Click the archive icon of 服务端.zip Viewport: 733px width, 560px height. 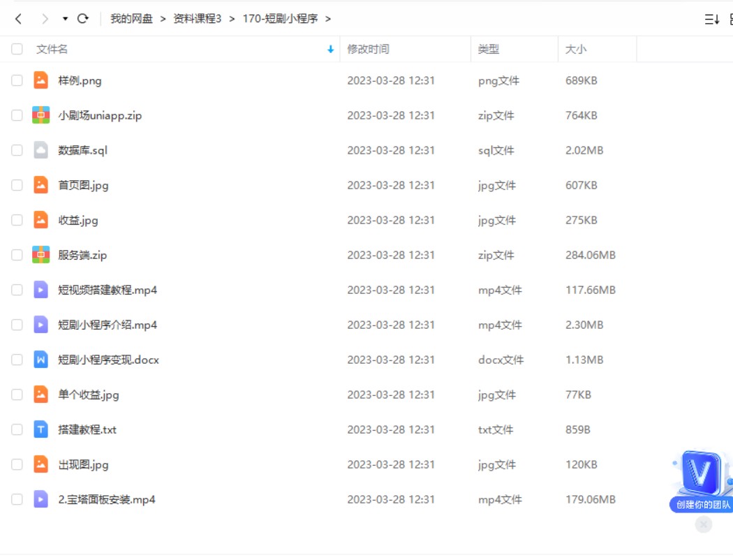click(41, 255)
